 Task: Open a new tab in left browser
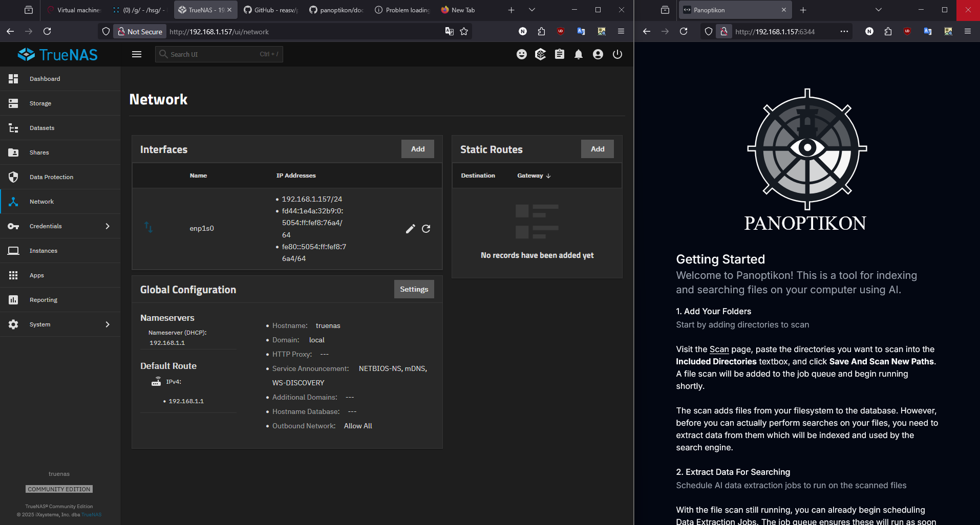(x=511, y=10)
